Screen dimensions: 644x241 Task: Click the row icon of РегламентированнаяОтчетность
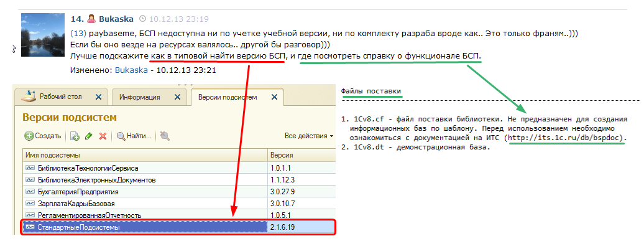pyautogui.click(x=30, y=215)
